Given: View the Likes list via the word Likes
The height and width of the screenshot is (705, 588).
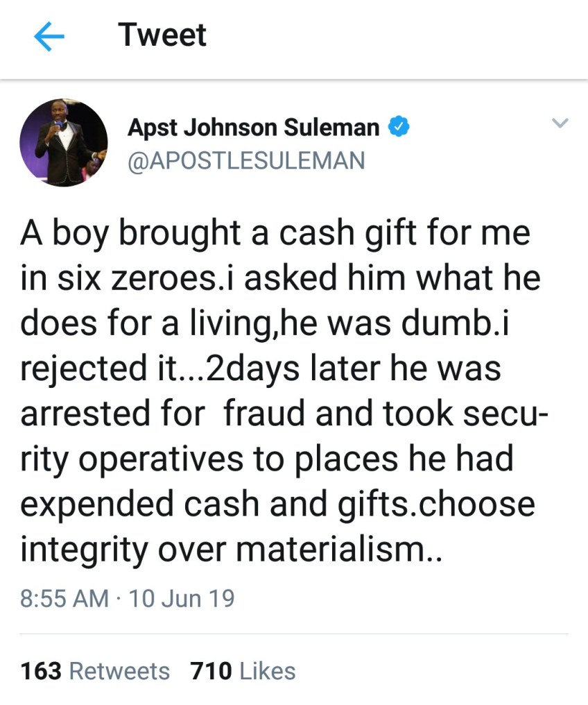Looking at the screenshot, I should 268,671.
